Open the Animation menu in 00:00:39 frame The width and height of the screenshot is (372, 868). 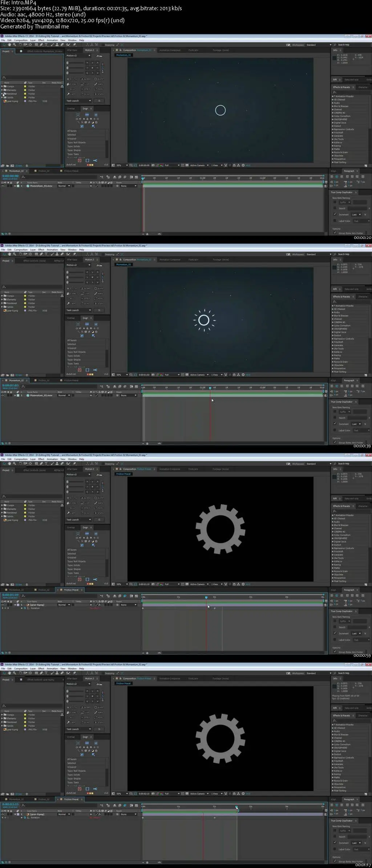pos(52,250)
